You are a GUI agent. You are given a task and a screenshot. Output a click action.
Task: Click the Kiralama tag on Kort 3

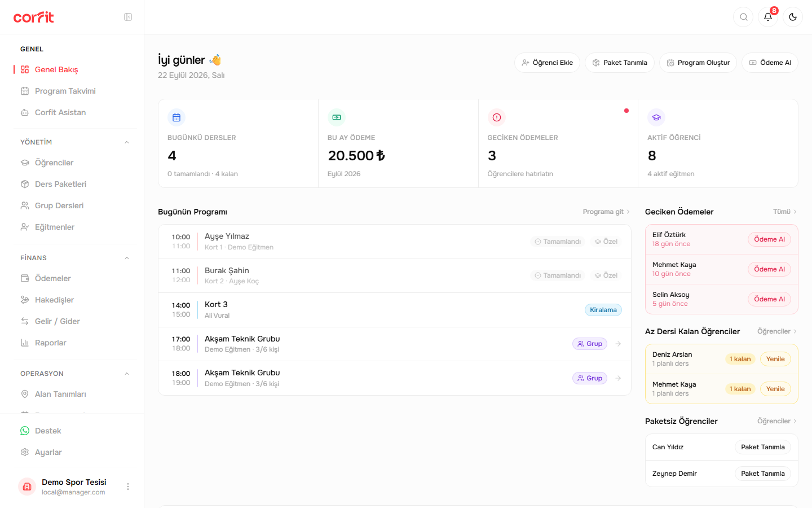click(x=603, y=310)
